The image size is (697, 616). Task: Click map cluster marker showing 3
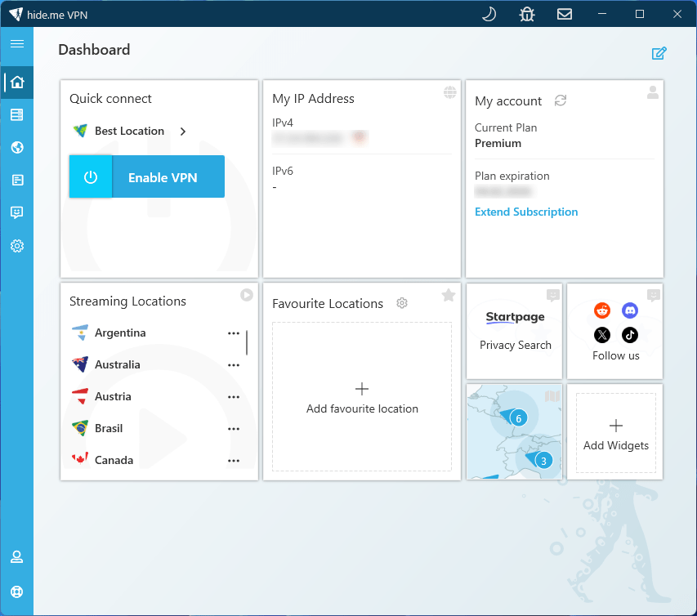coord(543,461)
